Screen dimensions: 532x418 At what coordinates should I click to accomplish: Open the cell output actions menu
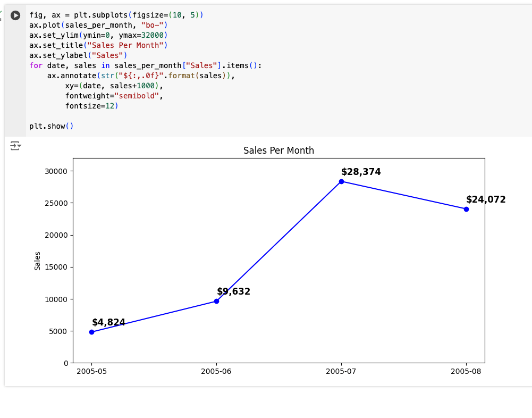(x=15, y=146)
